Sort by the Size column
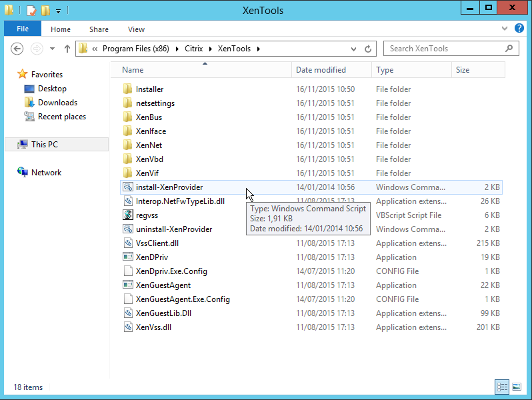The height and width of the screenshot is (400, 532). [x=478, y=70]
